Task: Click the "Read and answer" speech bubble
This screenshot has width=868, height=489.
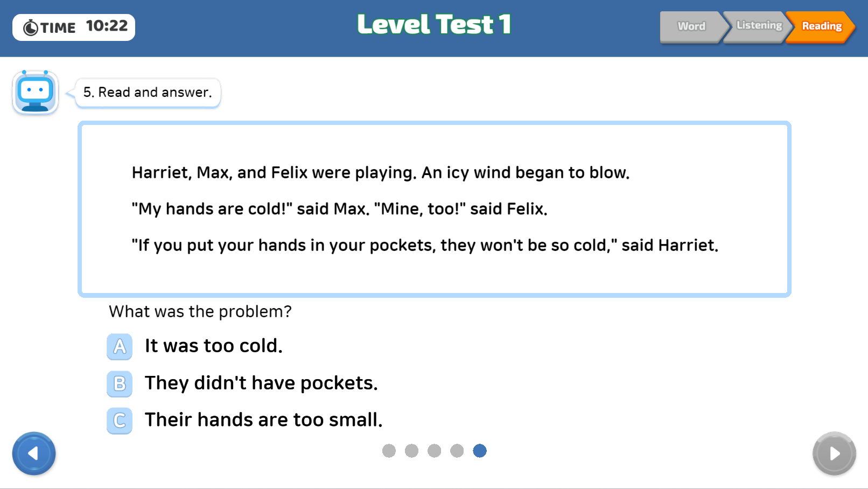Action: pos(148,93)
